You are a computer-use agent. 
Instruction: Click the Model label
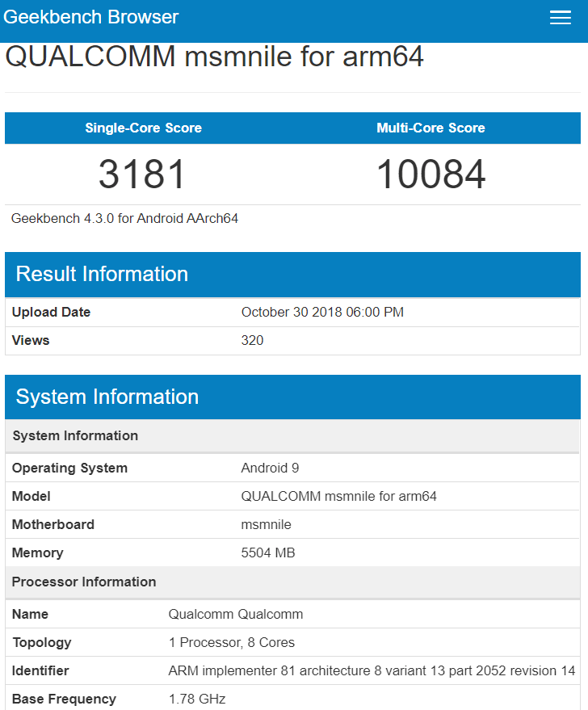(31, 496)
